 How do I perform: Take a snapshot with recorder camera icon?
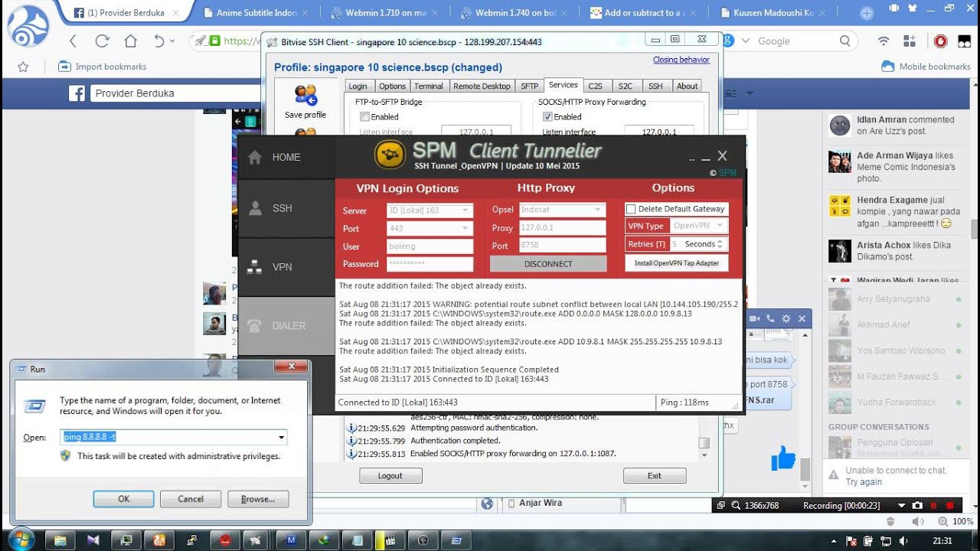point(917,506)
